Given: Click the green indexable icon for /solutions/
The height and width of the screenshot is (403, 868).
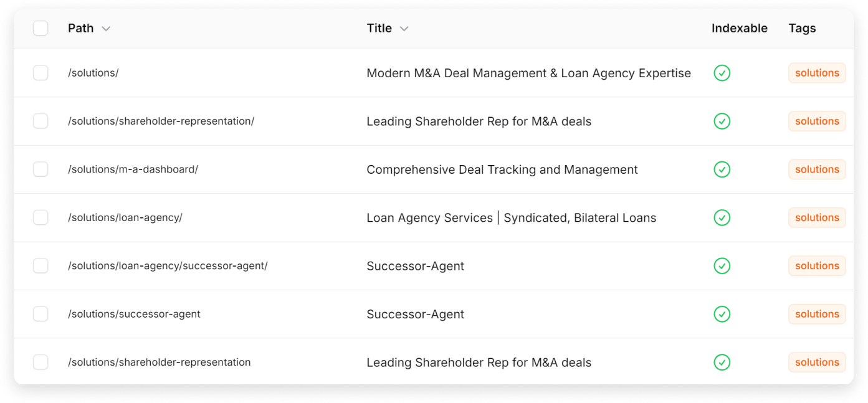Looking at the screenshot, I should [x=723, y=73].
